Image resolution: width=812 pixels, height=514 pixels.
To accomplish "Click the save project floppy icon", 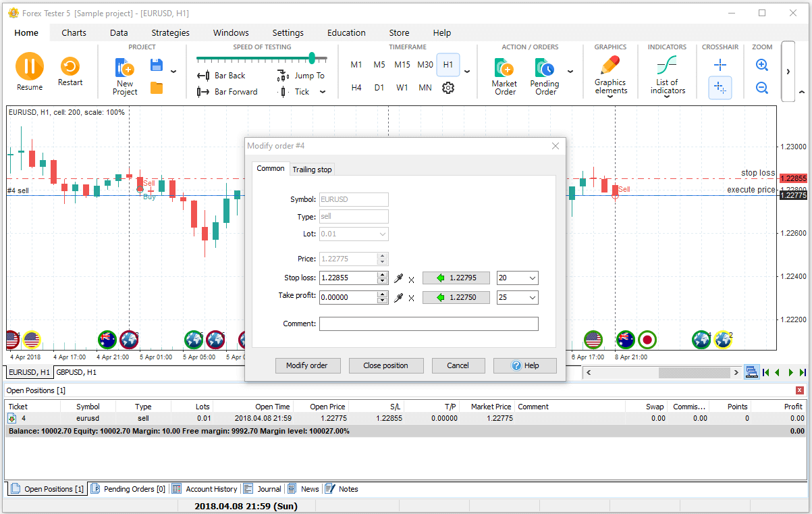I will point(157,66).
